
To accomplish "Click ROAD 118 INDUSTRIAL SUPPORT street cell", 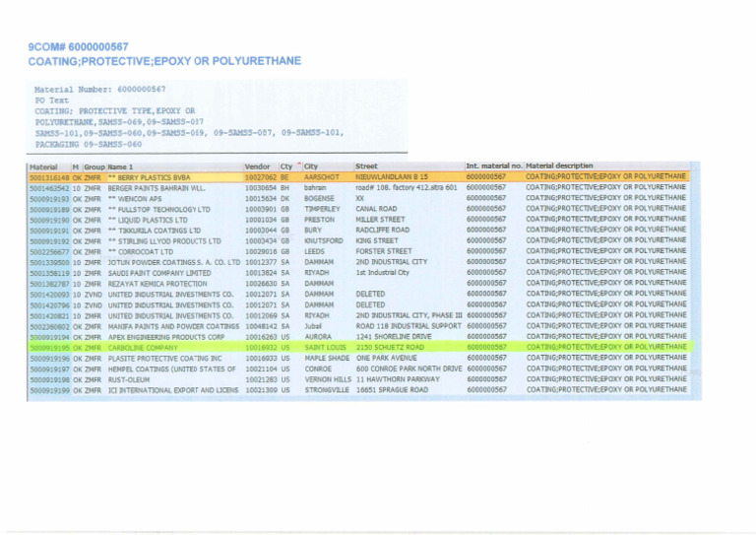I will [x=409, y=326].
